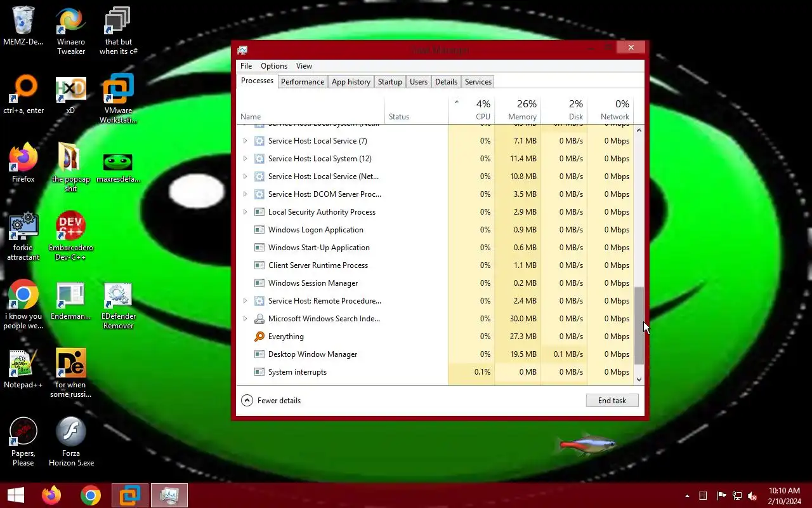Select 'forkie attractant' desktop shortcut
Image resolution: width=812 pixels, height=508 pixels.
(x=23, y=236)
